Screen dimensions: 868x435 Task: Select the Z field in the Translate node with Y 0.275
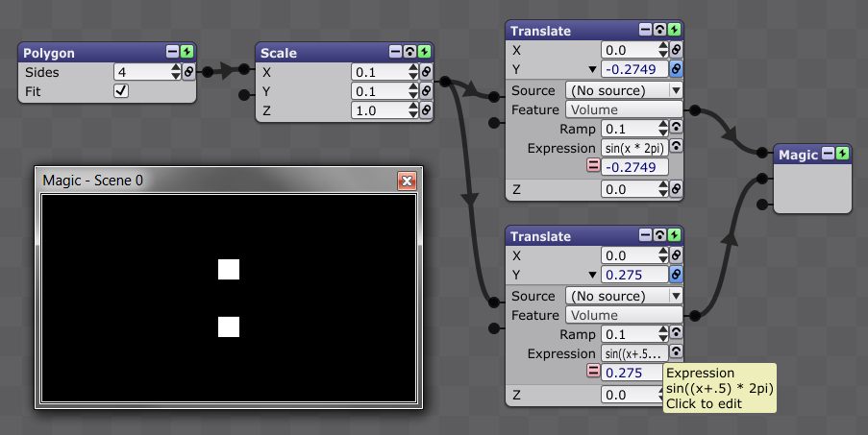click(x=631, y=395)
